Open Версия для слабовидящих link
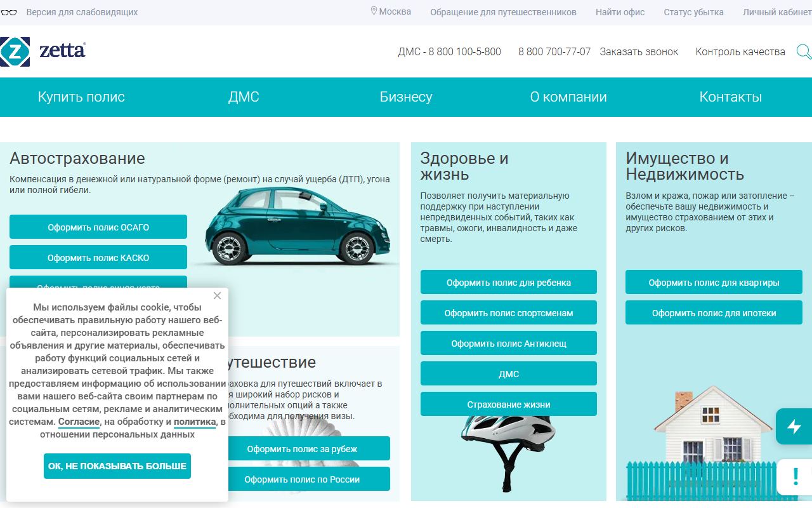 (x=82, y=12)
